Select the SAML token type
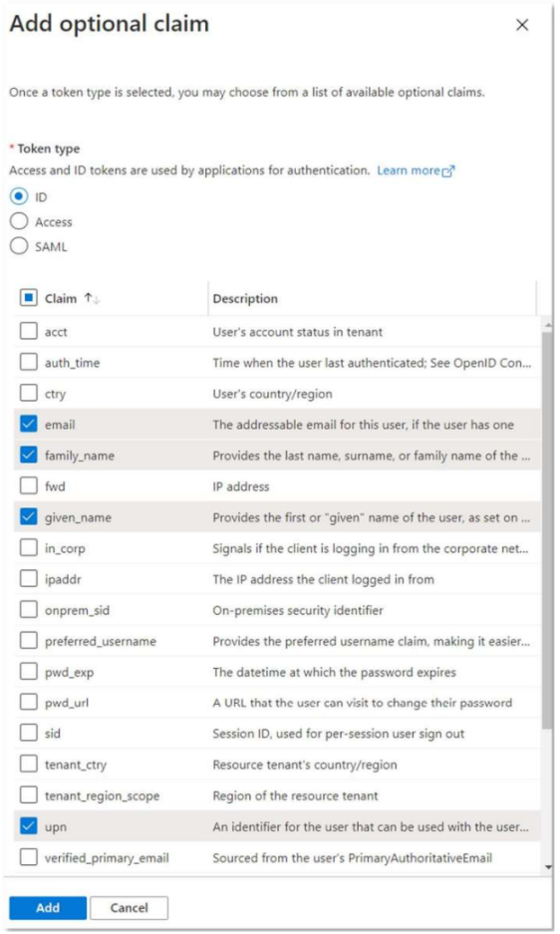The width and height of the screenshot is (560, 934). pyautogui.click(x=19, y=246)
